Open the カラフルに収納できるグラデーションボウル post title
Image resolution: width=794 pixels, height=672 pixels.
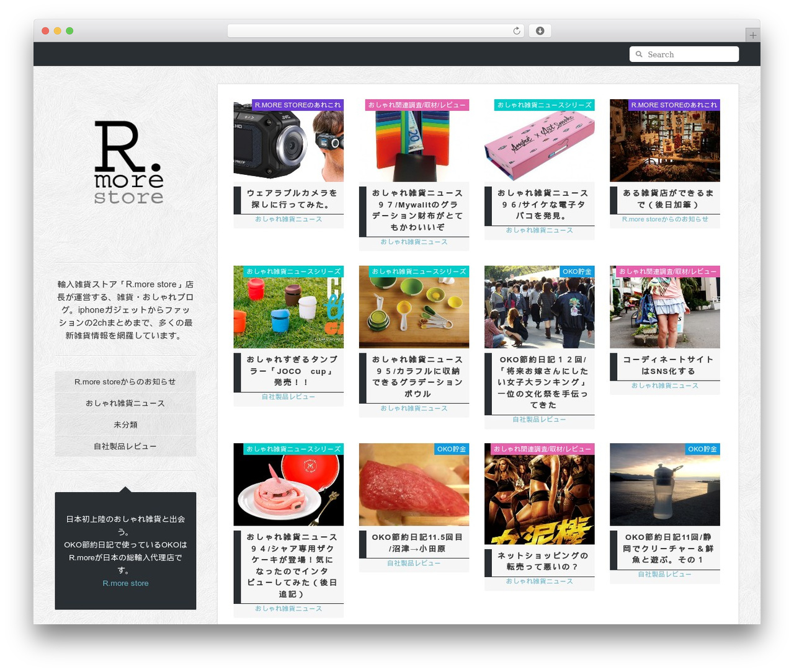[417, 376]
